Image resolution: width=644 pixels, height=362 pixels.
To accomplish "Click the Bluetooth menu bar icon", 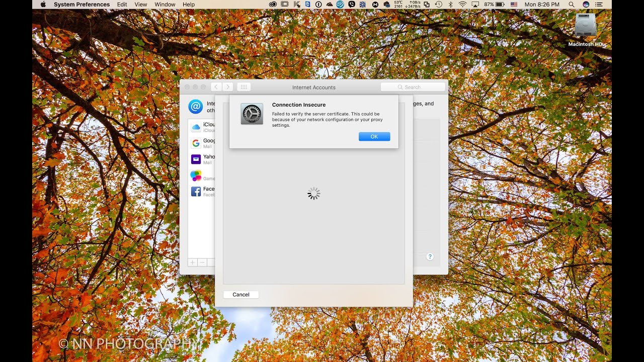I will (x=450, y=4).
